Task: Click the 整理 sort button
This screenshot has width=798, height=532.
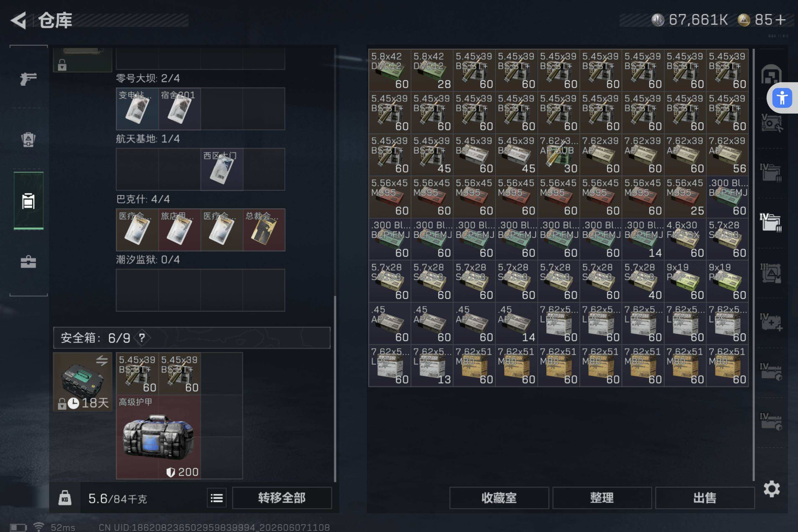Action: (x=602, y=498)
